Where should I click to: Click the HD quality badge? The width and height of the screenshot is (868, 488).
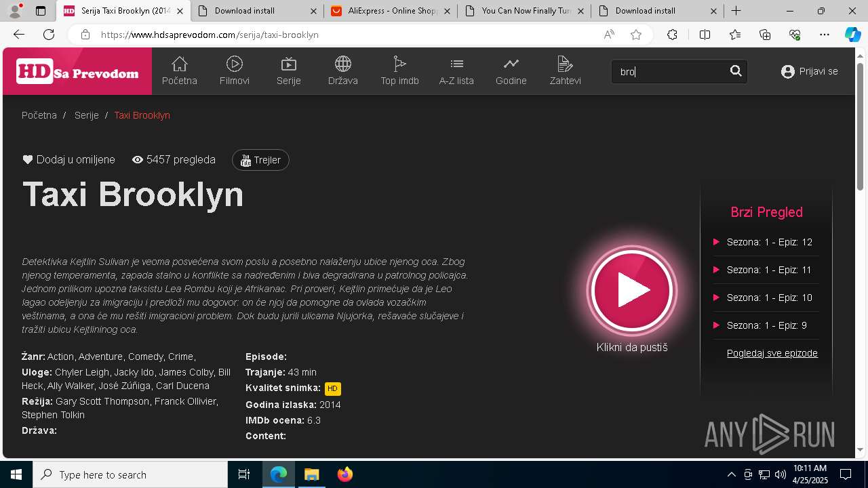pos(332,388)
